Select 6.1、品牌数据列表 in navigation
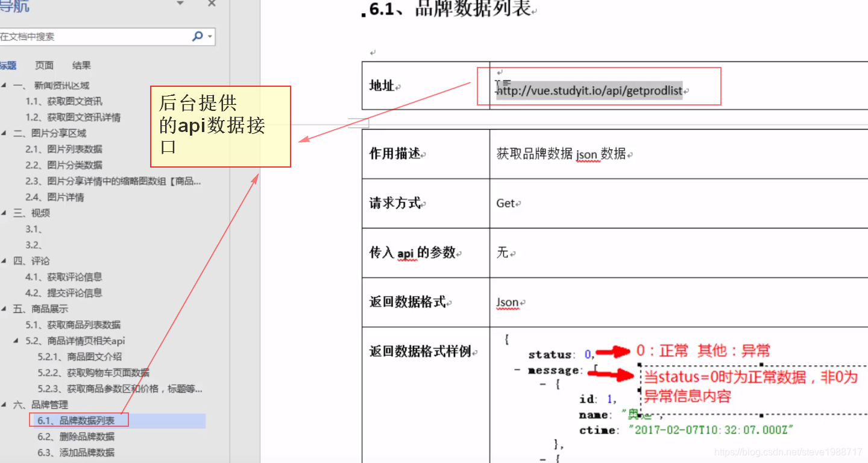Screen dimensions: 868x463 76,421
